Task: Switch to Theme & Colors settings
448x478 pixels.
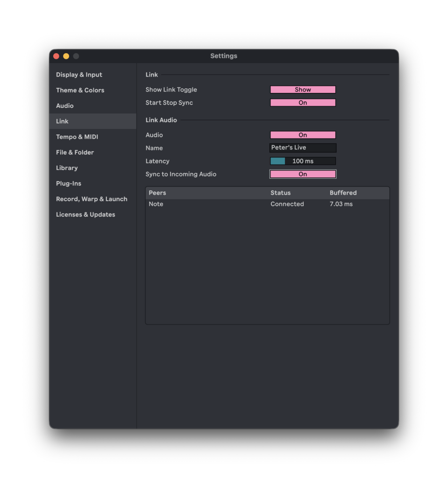Action: click(x=80, y=90)
